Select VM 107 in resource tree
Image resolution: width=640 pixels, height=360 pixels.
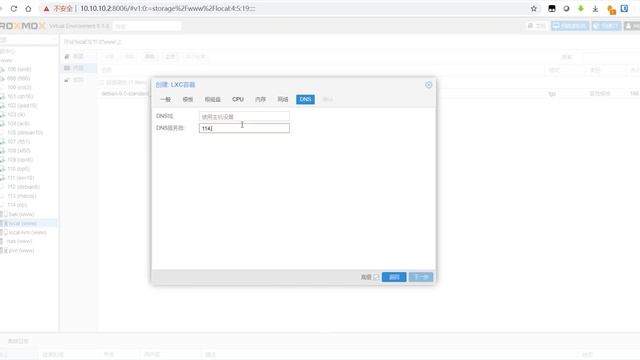pyautogui.click(x=18, y=142)
